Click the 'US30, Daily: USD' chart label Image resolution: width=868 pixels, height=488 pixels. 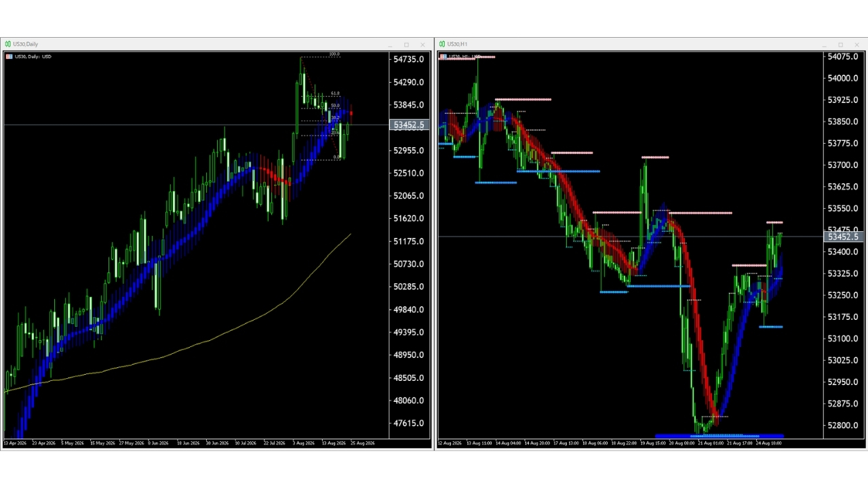33,56
